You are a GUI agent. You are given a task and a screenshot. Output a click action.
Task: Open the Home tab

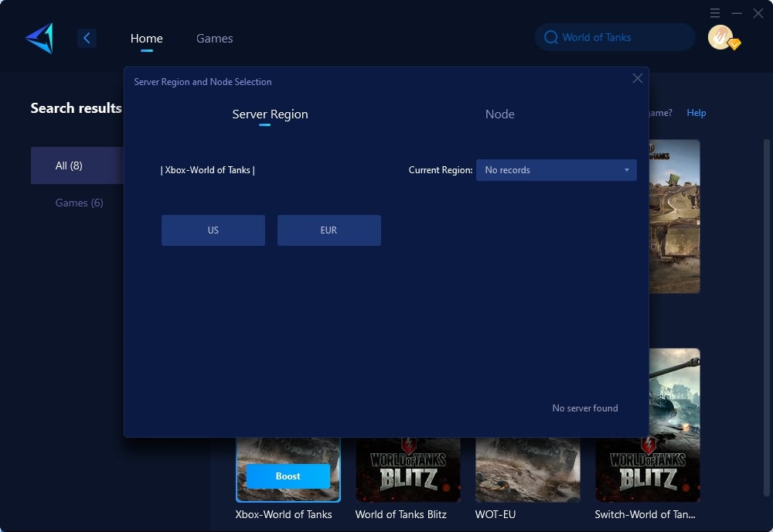(x=146, y=38)
